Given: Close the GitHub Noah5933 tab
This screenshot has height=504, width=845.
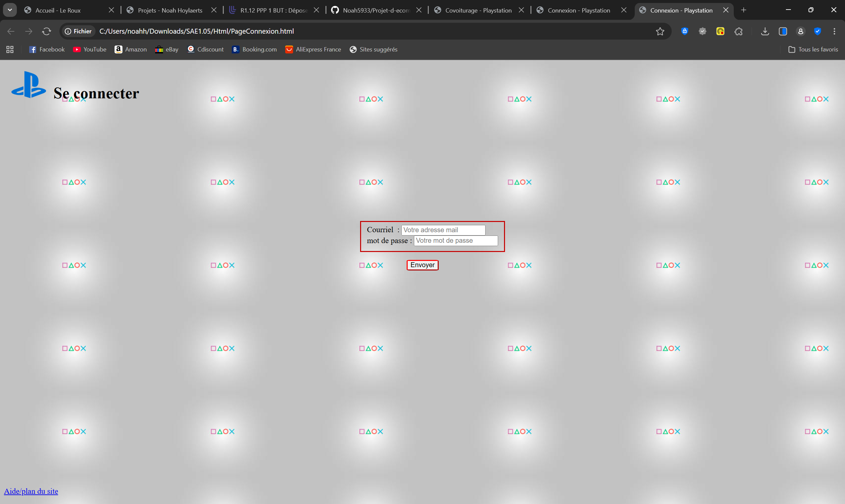Looking at the screenshot, I should pyautogui.click(x=419, y=10).
